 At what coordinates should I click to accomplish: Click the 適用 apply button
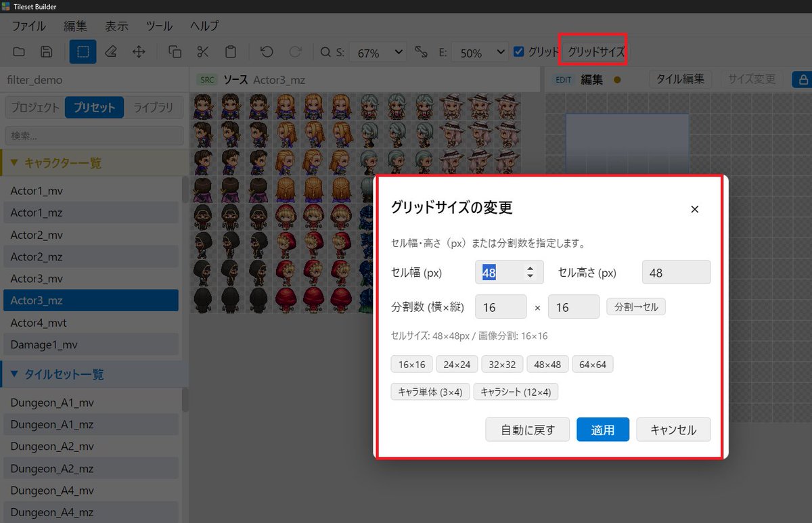tap(603, 430)
